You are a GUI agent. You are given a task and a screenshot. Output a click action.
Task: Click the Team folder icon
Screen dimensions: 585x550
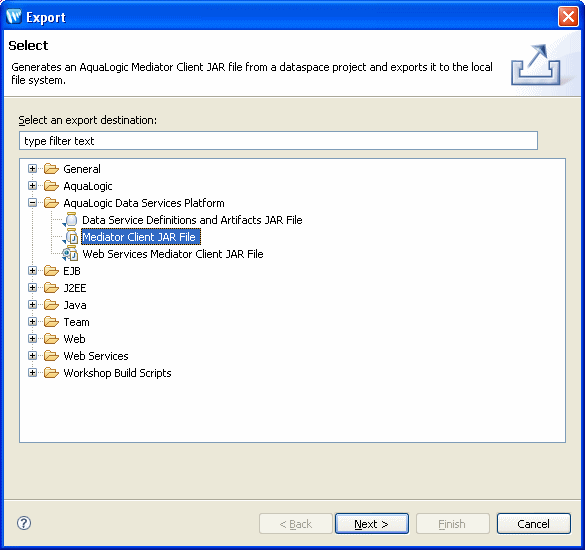click(51, 322)
